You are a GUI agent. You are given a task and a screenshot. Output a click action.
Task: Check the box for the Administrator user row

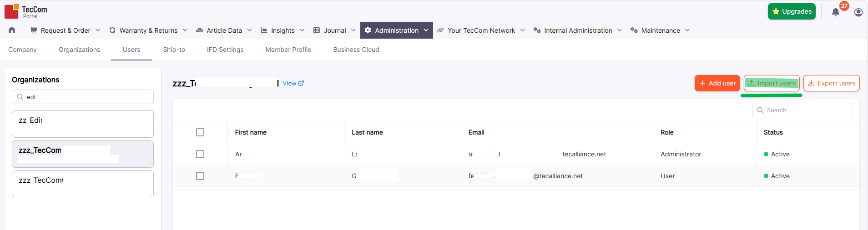click(x=200, y=154)
